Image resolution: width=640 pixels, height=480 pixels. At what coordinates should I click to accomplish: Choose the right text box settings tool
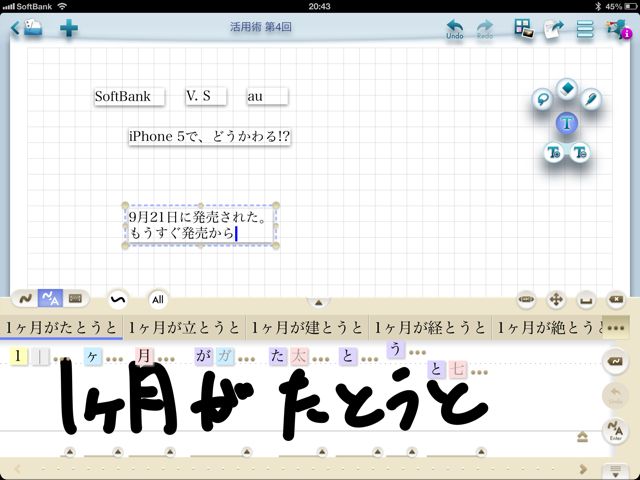pyautogui.click(x=580, y=153)
